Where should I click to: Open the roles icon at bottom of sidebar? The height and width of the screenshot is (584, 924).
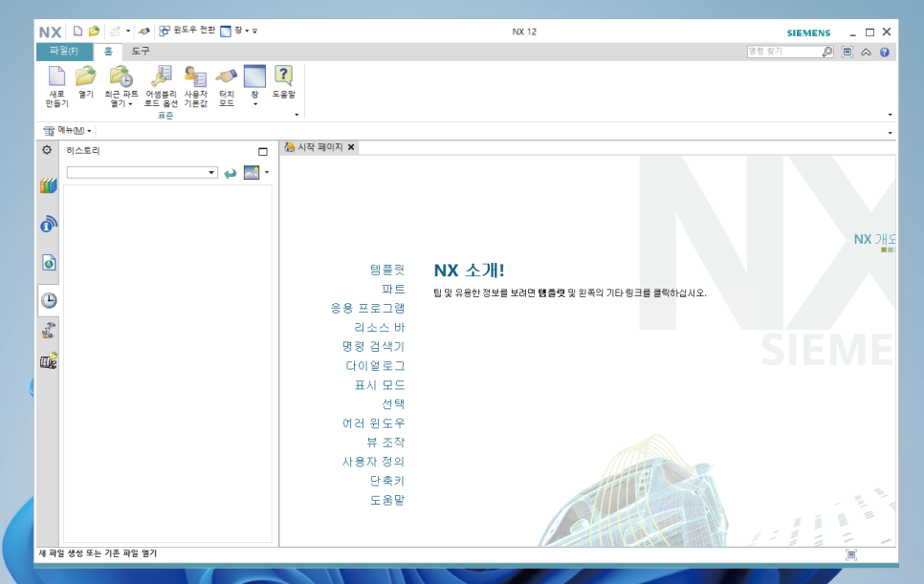(x=49, y=361)
